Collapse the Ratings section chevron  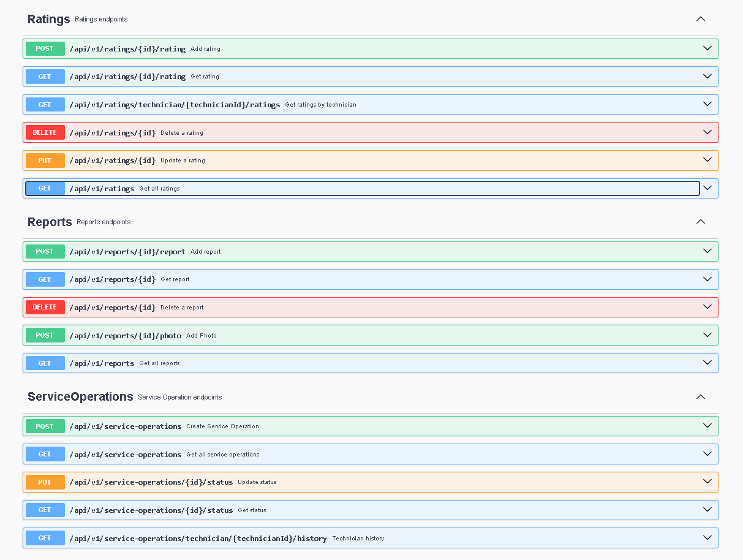701,19
